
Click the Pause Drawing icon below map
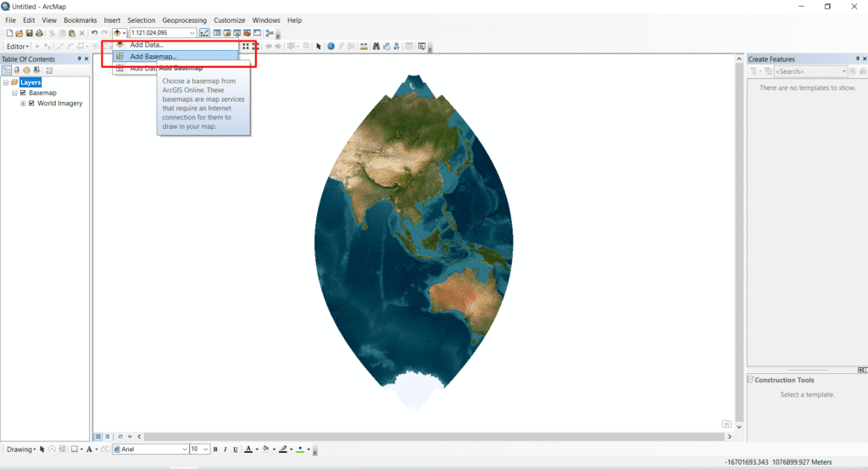130,436
